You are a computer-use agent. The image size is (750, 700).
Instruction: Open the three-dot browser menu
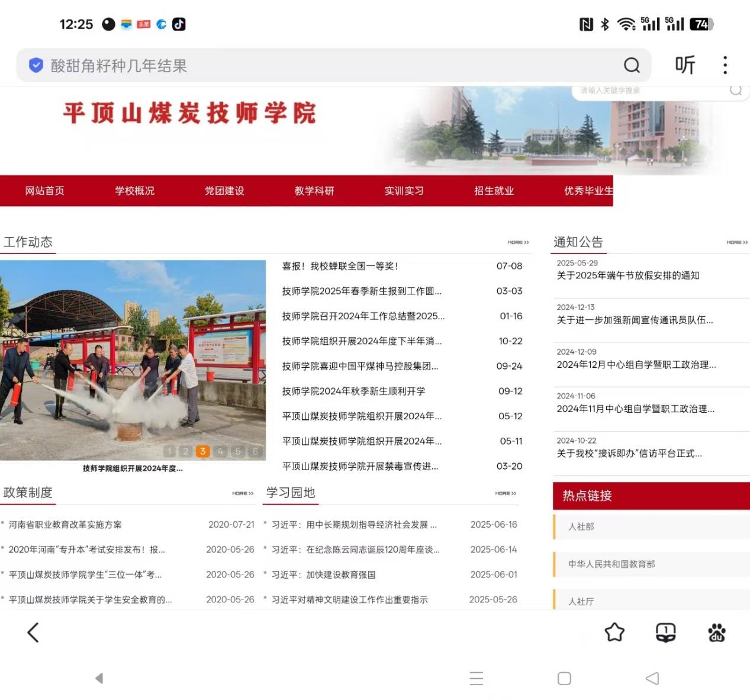[x=725, y=65]
